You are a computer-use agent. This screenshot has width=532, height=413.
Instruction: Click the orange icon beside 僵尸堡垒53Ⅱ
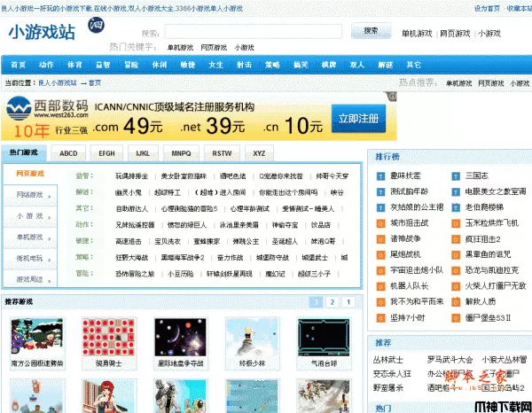pos(456,318)
